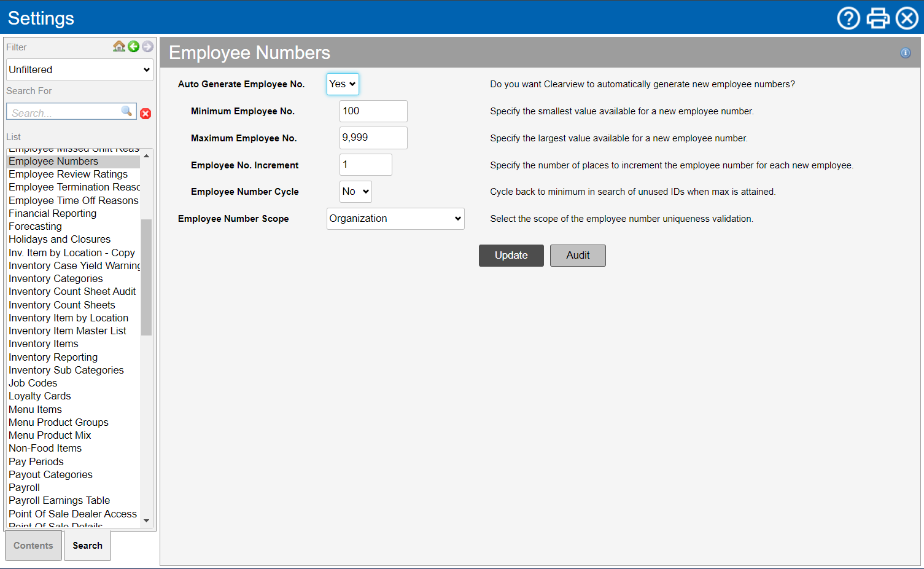Screen dimensions: 924x569
Task: Select Inventory Items in the list
Action: click(44, 344)
